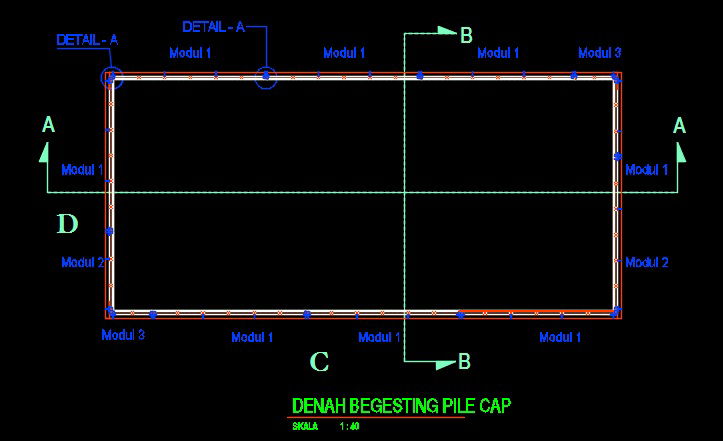Click the DETAIL - A label with the leader line
Image resolution: width=723 pixels, height=441 pixels.
point(213,27)
